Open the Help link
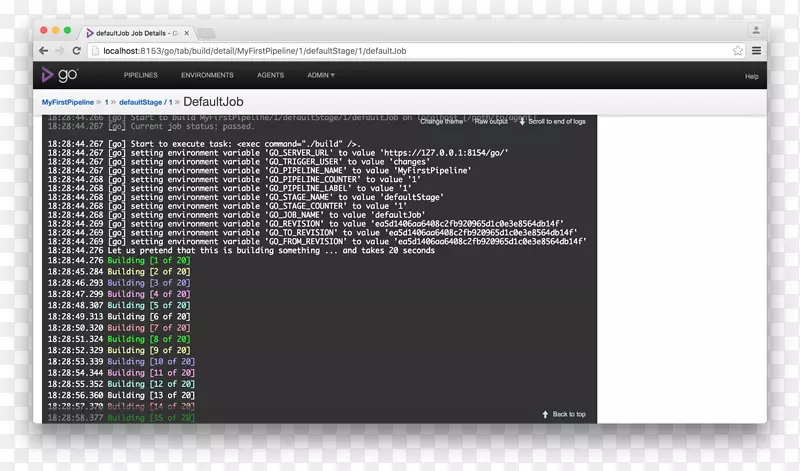This screenshot has width=800, height=471. point(751,76)
